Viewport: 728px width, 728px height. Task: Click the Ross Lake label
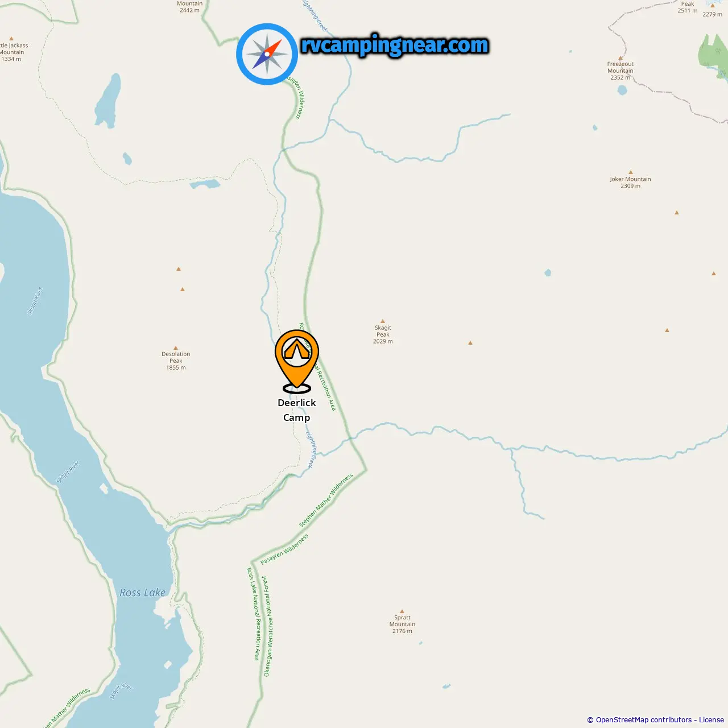[143, 593]
